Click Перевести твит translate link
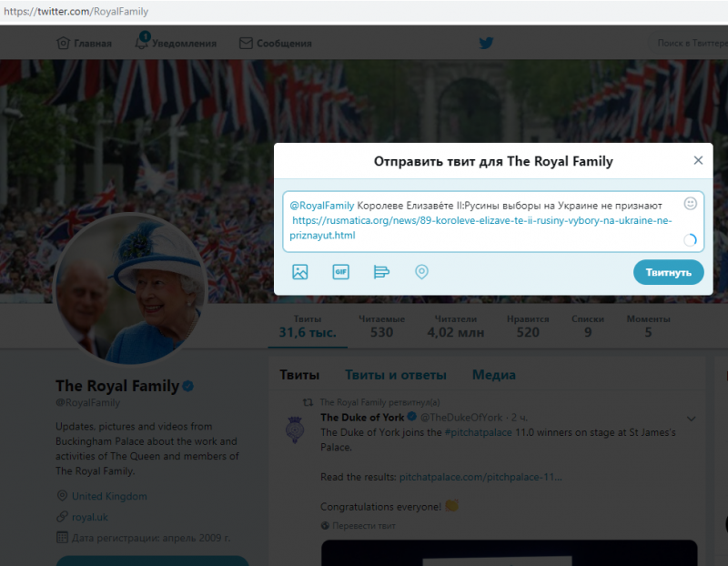Image resolution: width=728 pixels, height=566 pixels. [363, 526]
